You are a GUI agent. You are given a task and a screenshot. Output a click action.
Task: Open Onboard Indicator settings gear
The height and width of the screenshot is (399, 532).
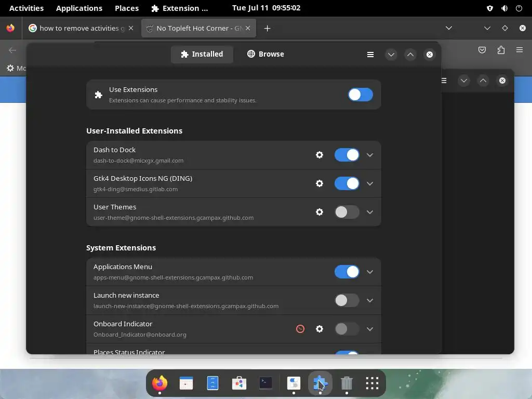(x=320, y=329)
